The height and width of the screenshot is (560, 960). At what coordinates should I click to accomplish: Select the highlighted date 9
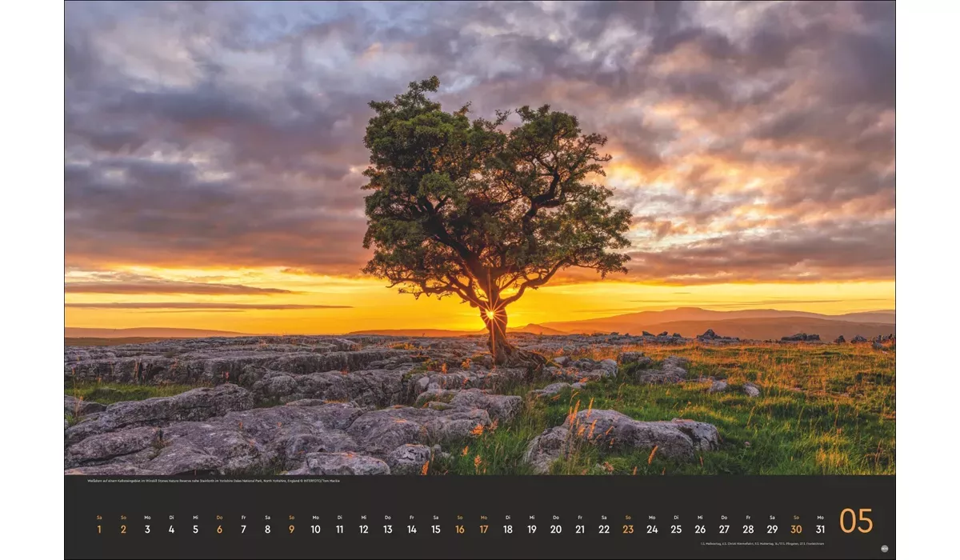point(291,529)
